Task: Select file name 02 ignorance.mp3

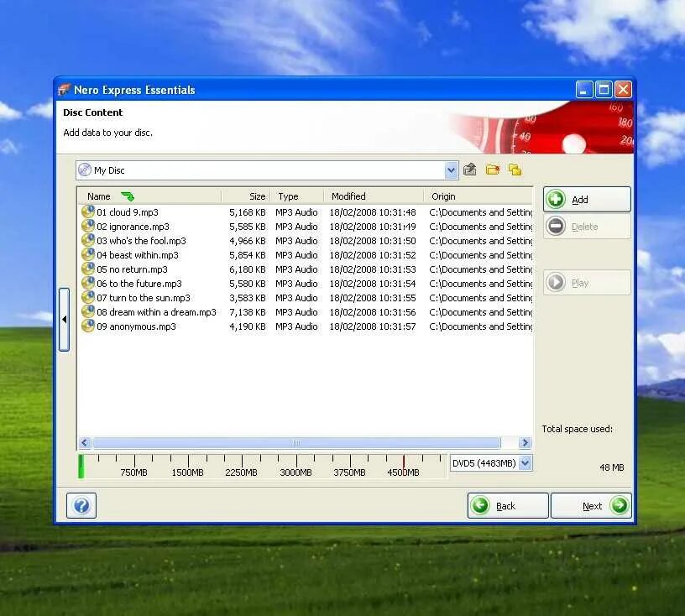Action: point(133,227)
